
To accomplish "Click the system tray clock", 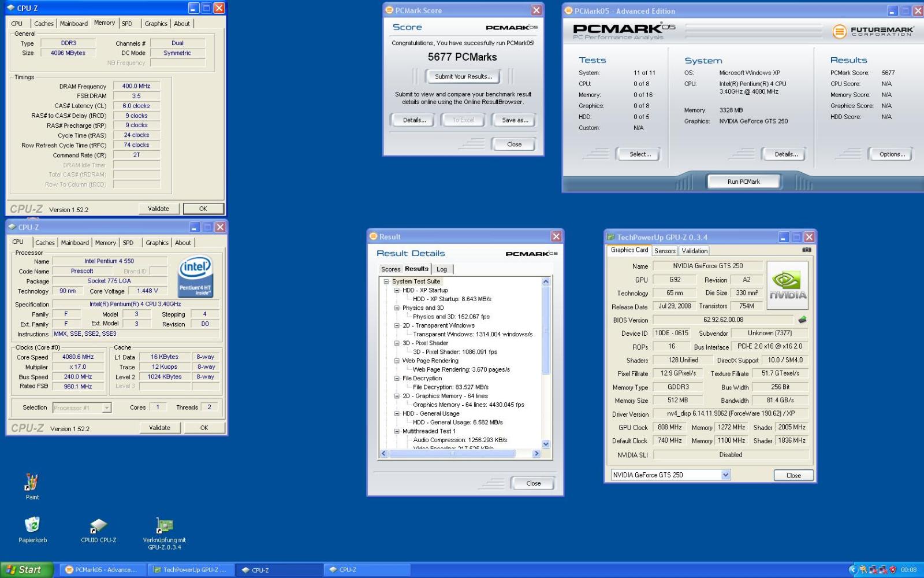I will pos(908,570).
